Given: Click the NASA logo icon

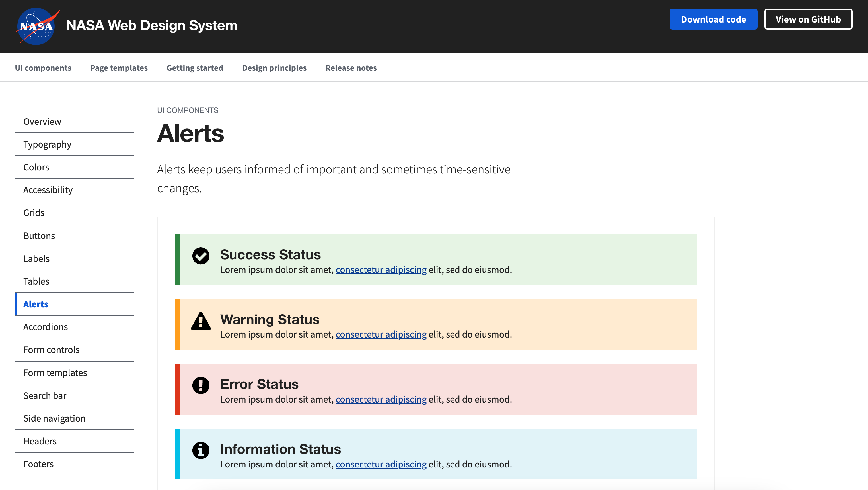Looking at the screenshot, I should click(x=36, y=26).
